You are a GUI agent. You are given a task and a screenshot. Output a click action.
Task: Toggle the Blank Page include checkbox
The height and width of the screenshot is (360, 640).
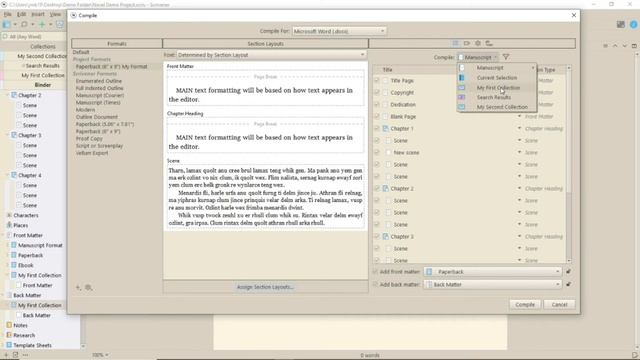click(377, 116)
